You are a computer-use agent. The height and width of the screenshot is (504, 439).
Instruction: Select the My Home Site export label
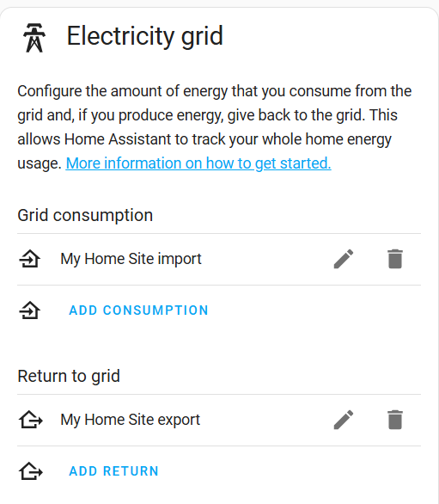(131, 420)
